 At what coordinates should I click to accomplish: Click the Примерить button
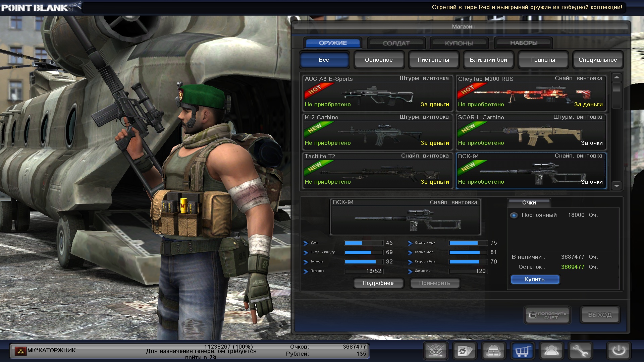click(435, 283)
